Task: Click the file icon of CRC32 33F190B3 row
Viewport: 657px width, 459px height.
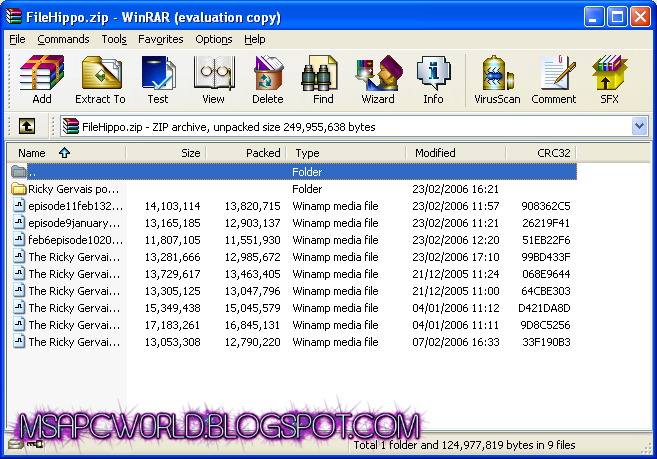Action: pos(19,341)
